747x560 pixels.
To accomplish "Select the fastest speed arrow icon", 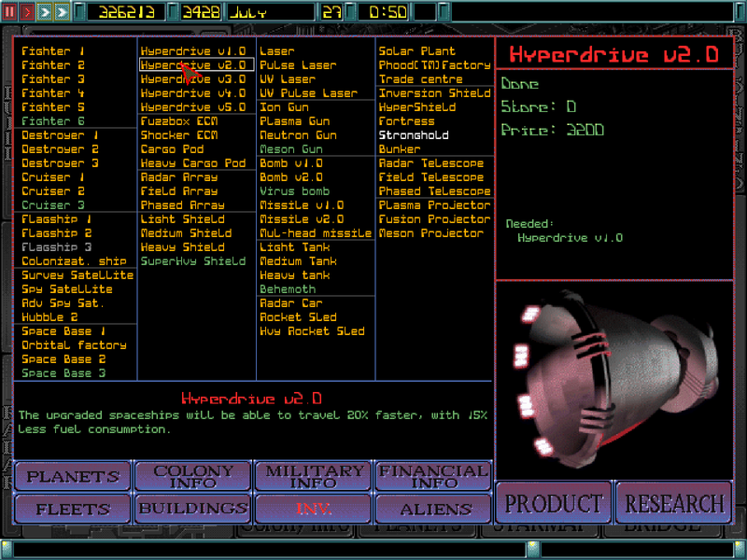I will point(61,11).
